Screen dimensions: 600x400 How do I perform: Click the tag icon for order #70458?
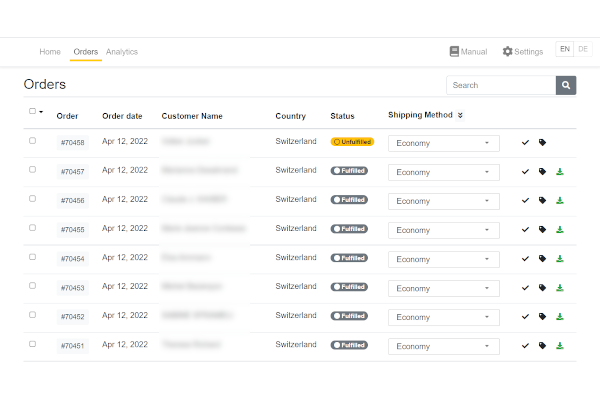click(542, 143)
